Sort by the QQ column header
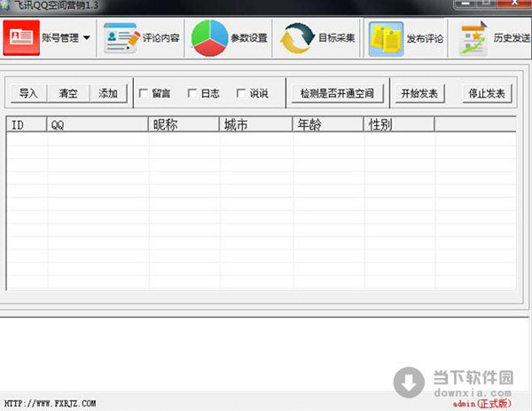The height and width of the screenshot is (411, 532). [97, 125]
